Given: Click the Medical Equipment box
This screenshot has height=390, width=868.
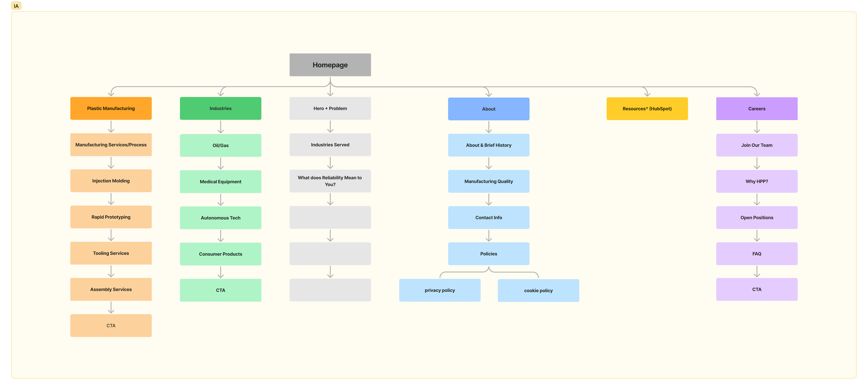Looking at the screenshot, I should [220, 181].
